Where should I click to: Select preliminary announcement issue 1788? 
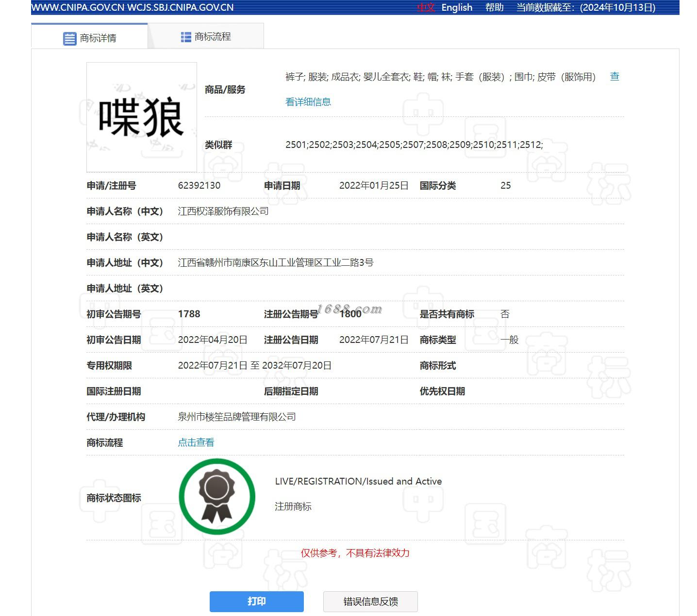coord(189,314)
